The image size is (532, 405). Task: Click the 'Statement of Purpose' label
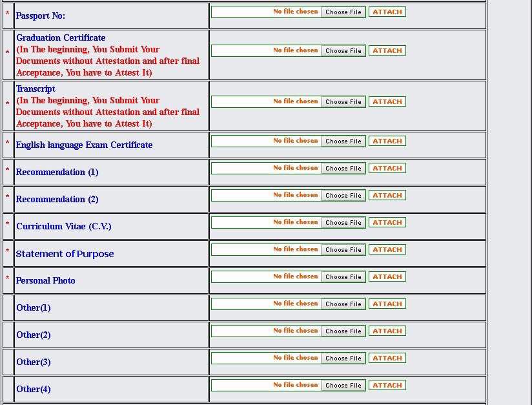(65, 254)
